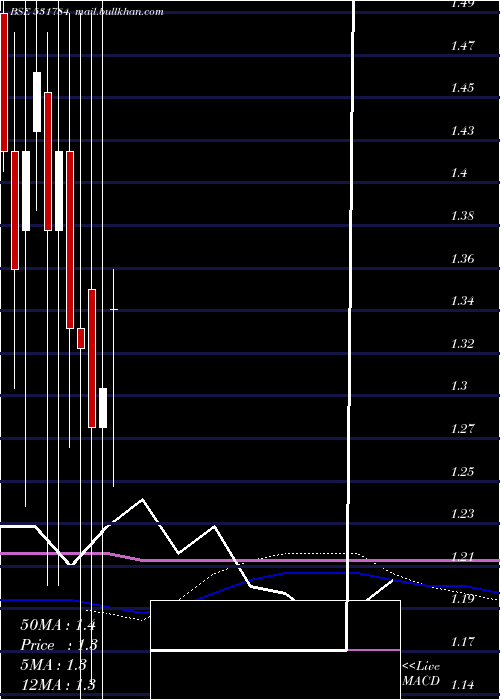Click the mail.bullkhan.com watermark link text
Screen dimensions: 500x700
click(119, 12)
